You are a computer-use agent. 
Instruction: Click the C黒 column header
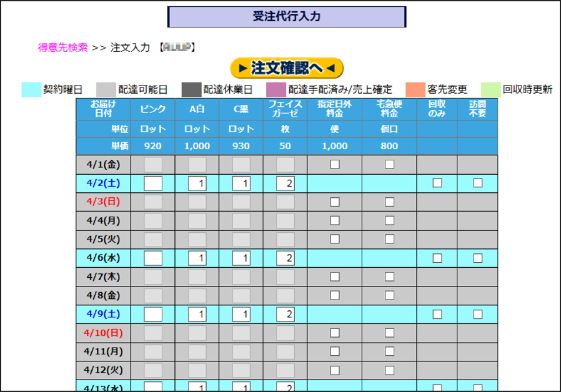click(241, 108)
